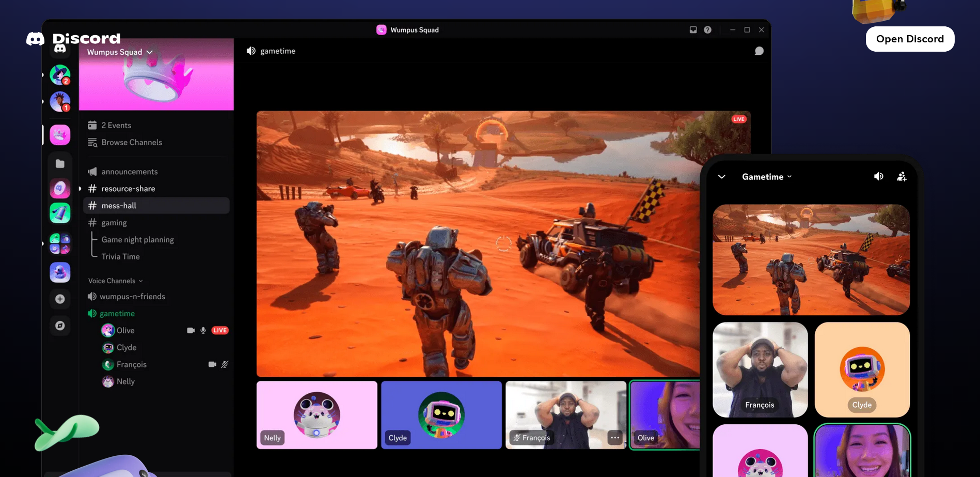This screenshot has height=477, width=980.
Task: Toggle the phone speaker audio icon
Action: point(878,177)
